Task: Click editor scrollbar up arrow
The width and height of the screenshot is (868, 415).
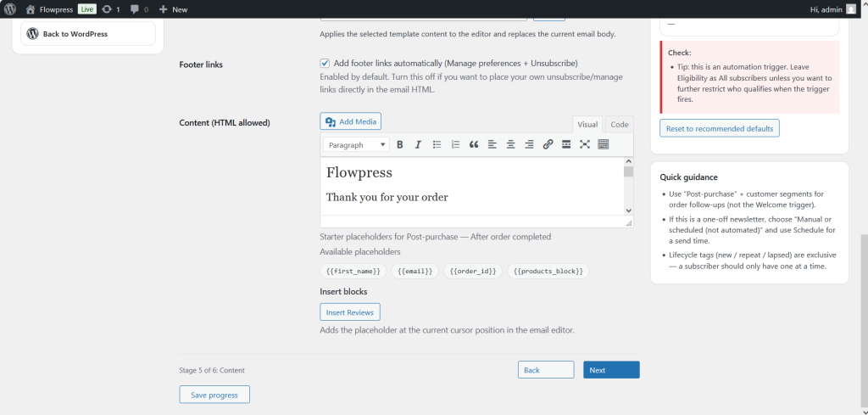Action: (628, 161)
